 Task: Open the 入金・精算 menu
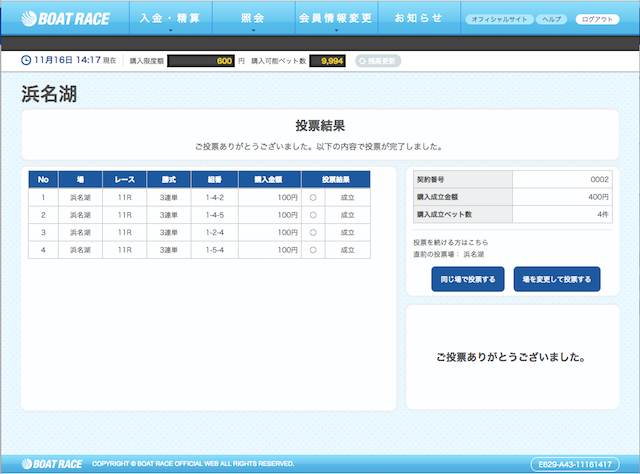[x=171, y=18]
